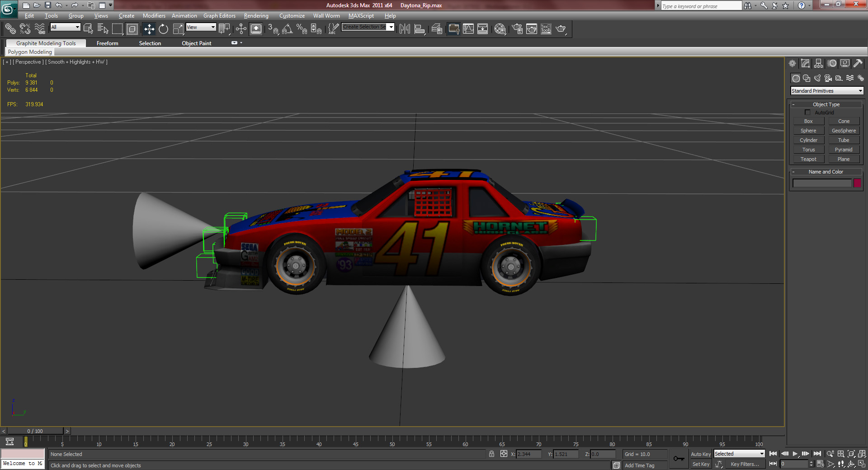Click the Mirror tool icon
The height and width of the screenshot is (470, 868).
pyautogui.click(x=405, y=29)
